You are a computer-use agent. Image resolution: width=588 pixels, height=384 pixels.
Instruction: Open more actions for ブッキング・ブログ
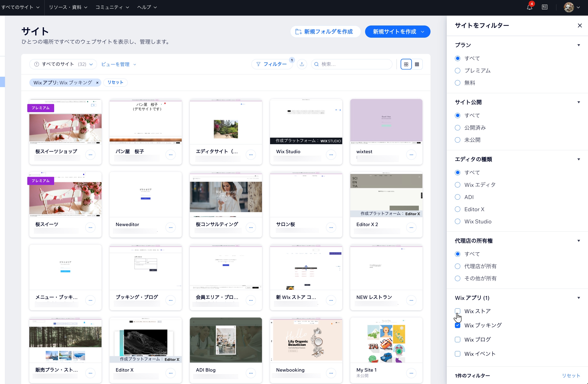click(x=171, y=300)
